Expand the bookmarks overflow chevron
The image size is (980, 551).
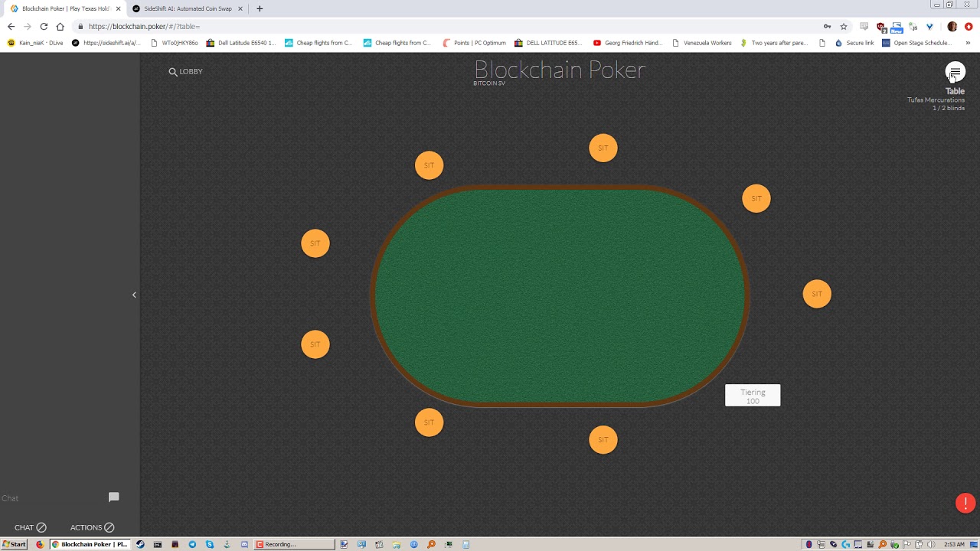[x=968, y=43]
